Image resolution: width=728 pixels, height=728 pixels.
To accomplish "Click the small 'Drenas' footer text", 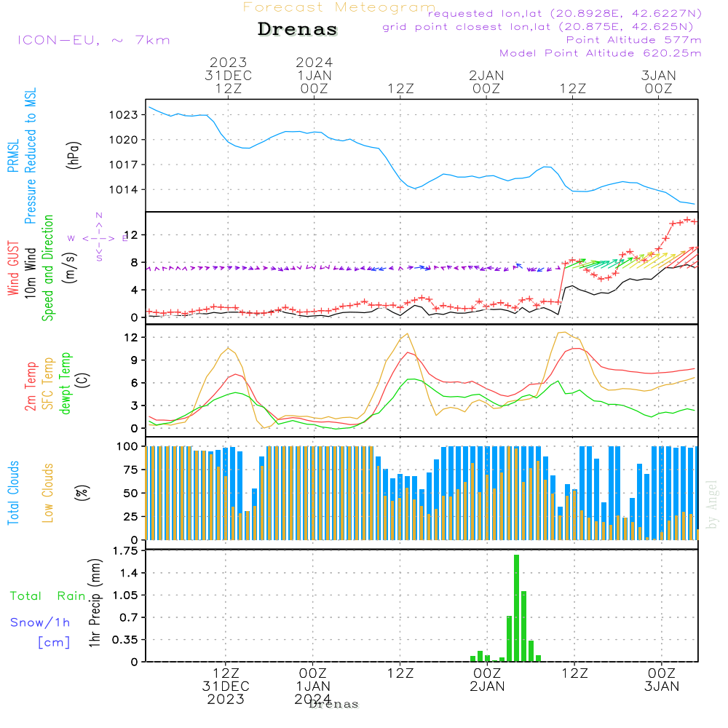I will [334, 704].
